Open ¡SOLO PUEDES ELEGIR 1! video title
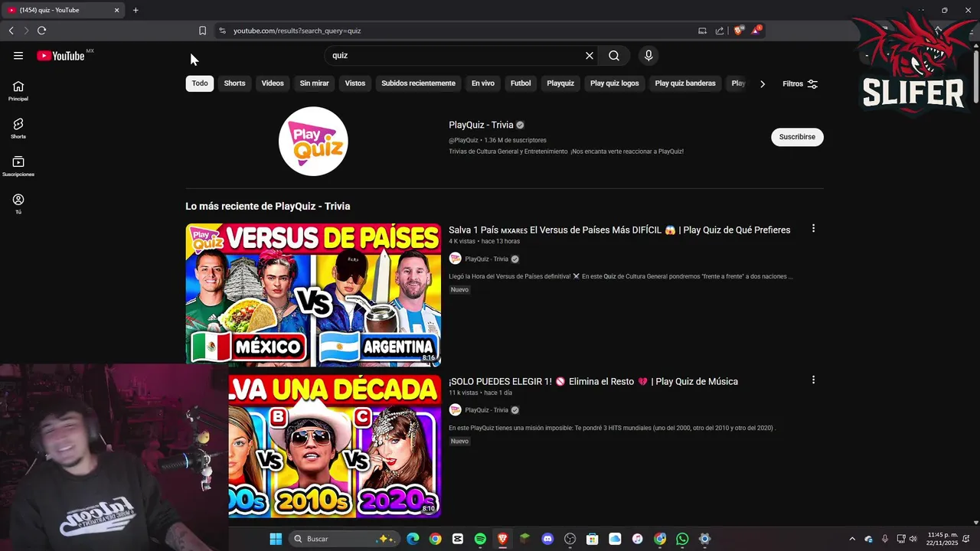This screenshot has width=980, height=551. tap(593, 381)
